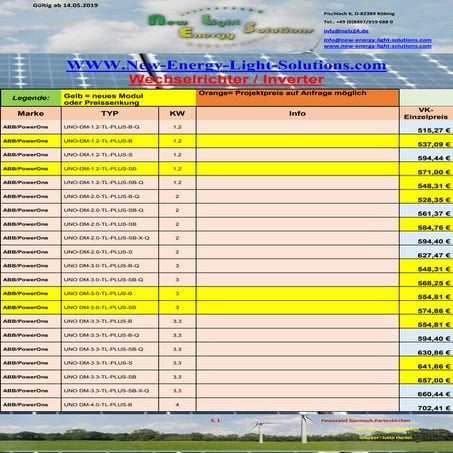Open the small www.new-energy-light-solutions.com link
This screenshot has width=453, height=453.
coord(378,46)
